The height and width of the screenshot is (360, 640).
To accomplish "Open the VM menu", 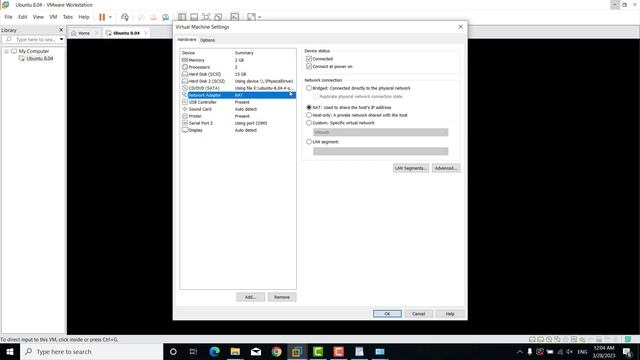I will tap(53, 17).
